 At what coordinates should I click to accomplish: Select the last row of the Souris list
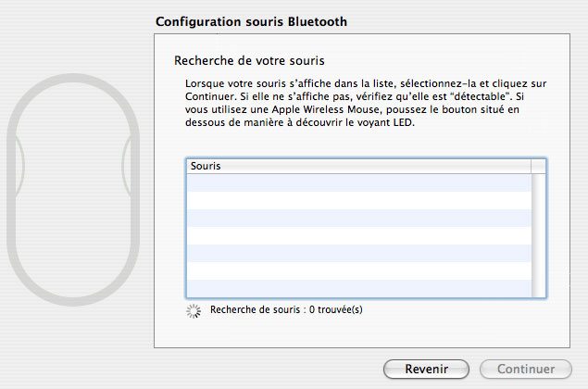pos(359,288)
